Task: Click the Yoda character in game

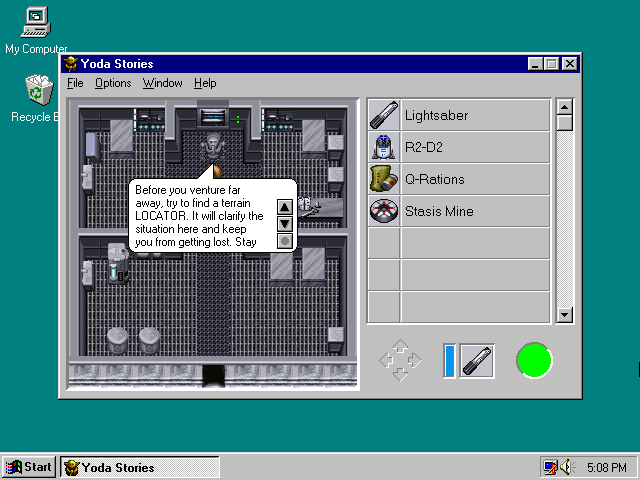Action: tap(213, 146)
